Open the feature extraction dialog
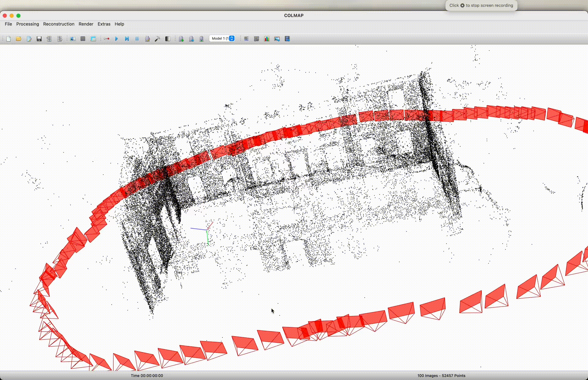 pyautogui.click(x=73, y=39)
